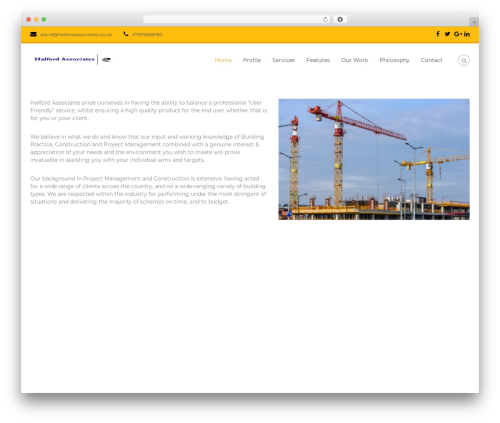Open the Profile menu item
Screen dimensions: 500x423
[252, 60]
